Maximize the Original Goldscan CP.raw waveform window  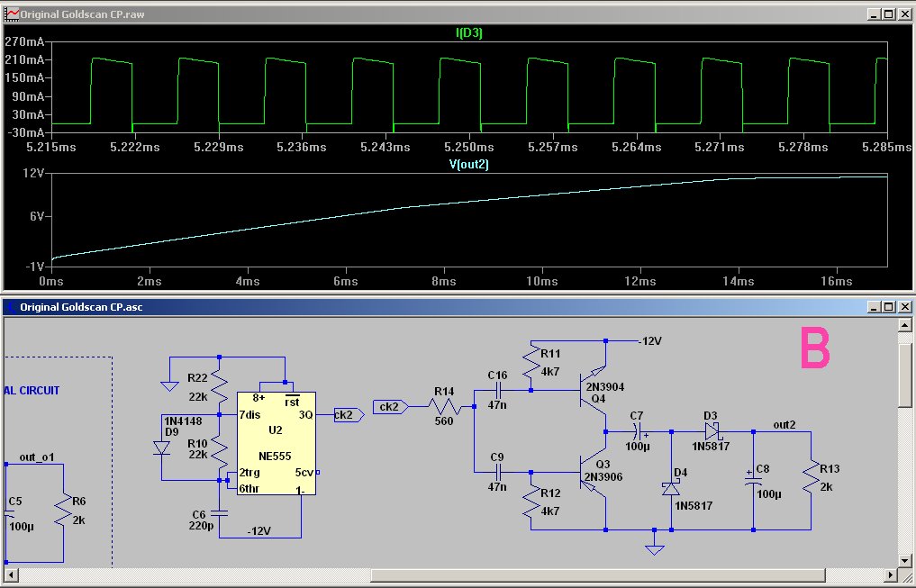point(887,14)
